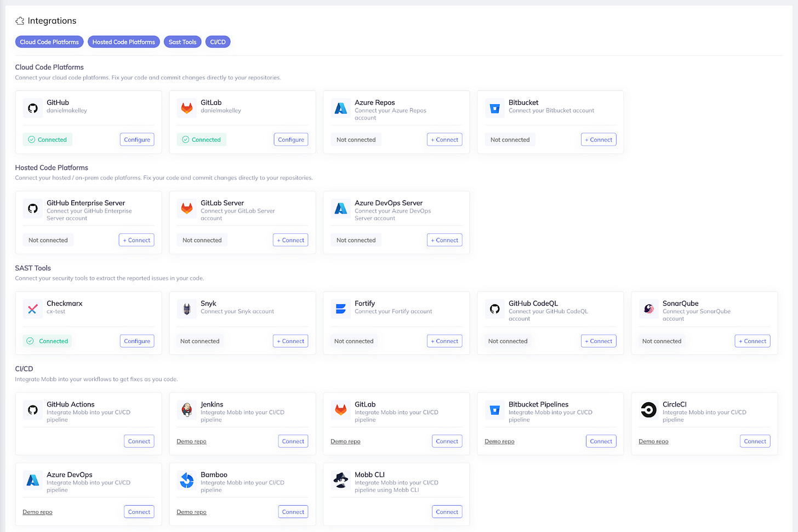798x532 pixels.
Task: Click the Mobb CLI hat logo icon
Action: [341, 480]
